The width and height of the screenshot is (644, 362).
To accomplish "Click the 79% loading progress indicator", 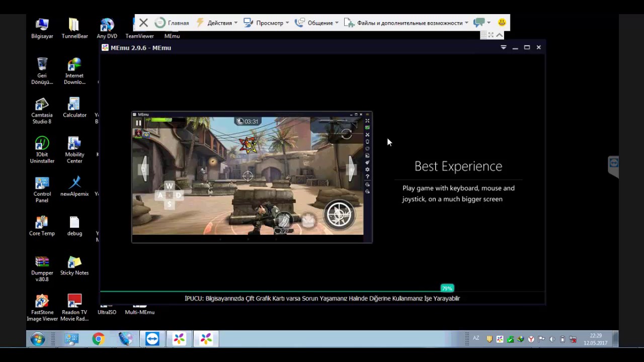I will coord(447,288).
